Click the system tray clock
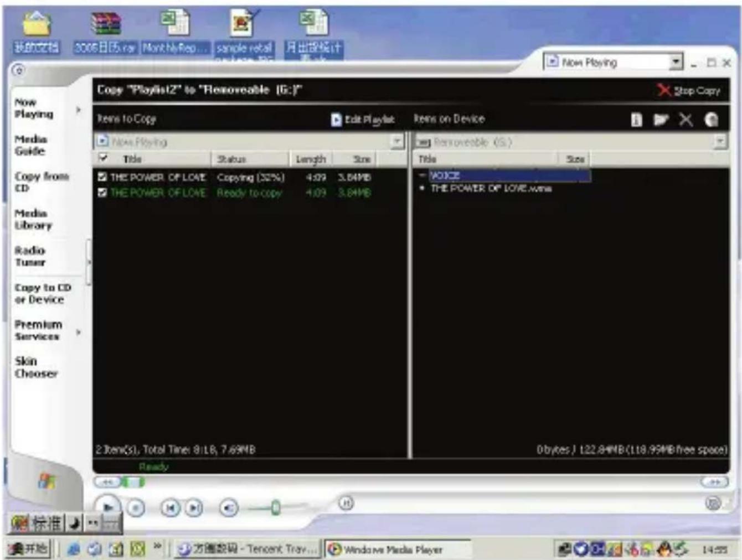This screenshot has width=742, height=560. tap(715, 549)
